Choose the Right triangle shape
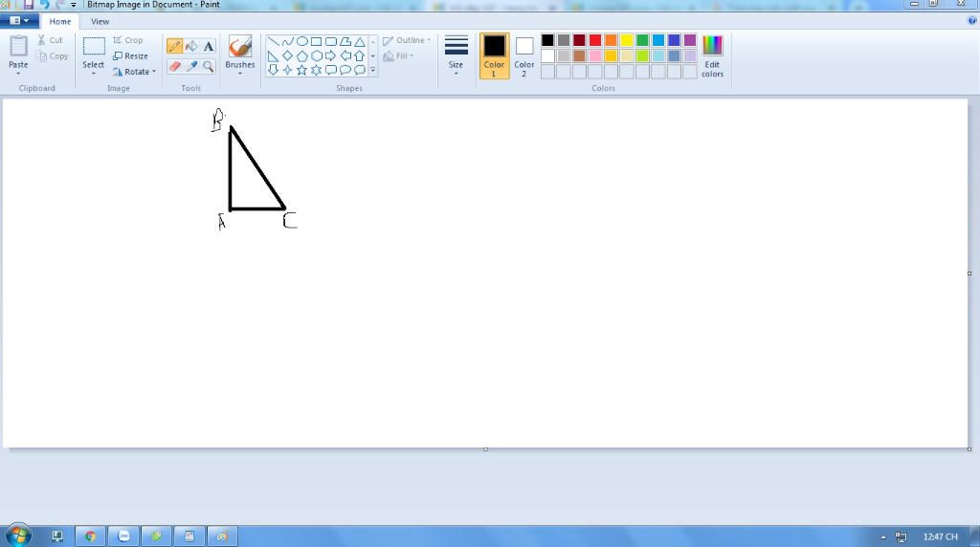 273,56
